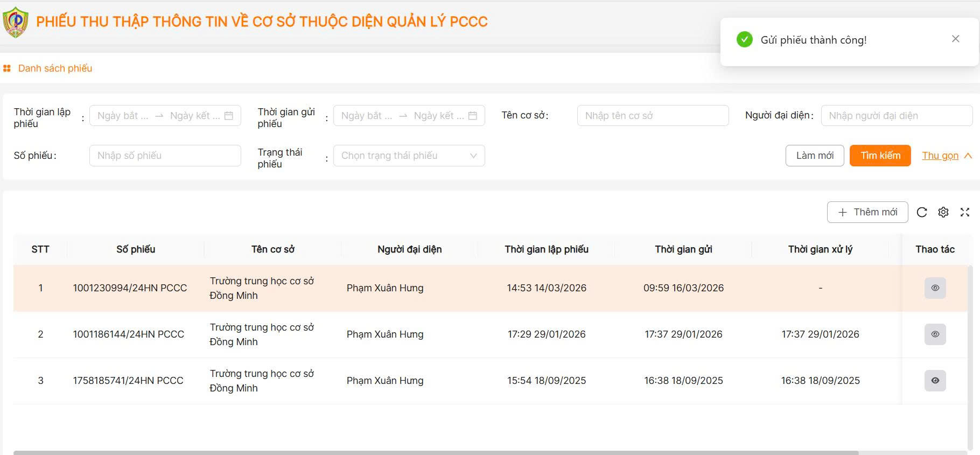The width and height of the screenshot is (980, 455).
Task: View details of phiếu 1758185741/24HN PCCC
Action: 935,381
